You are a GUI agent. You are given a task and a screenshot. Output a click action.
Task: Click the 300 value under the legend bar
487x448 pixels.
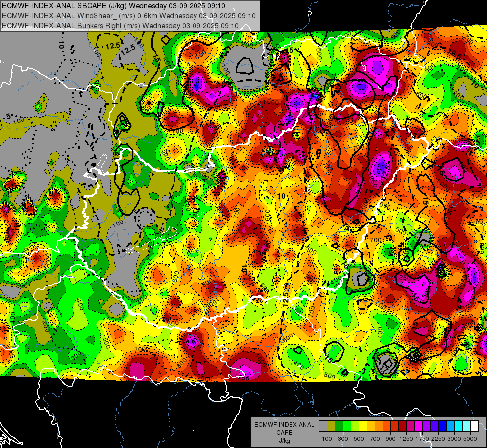[343, 439]
